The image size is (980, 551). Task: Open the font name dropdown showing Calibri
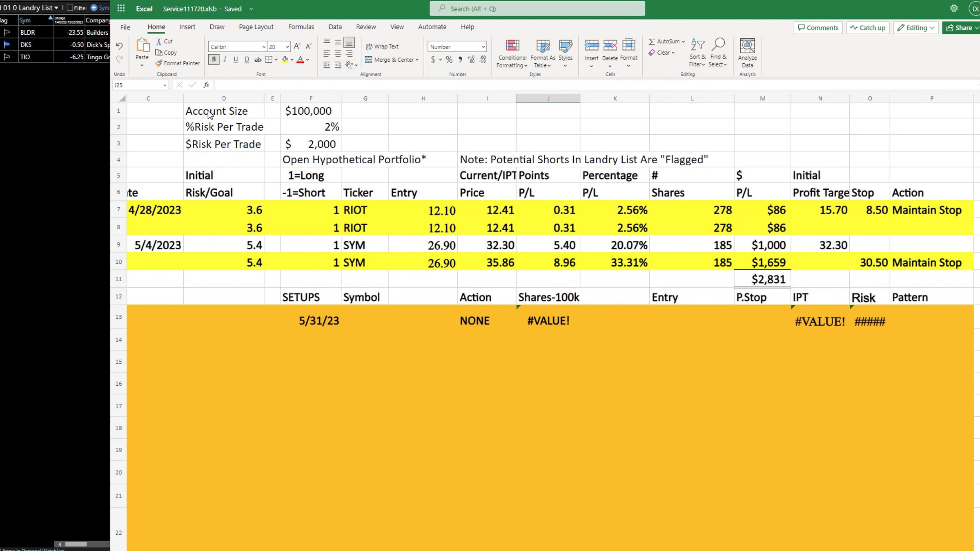pos(263,47)
